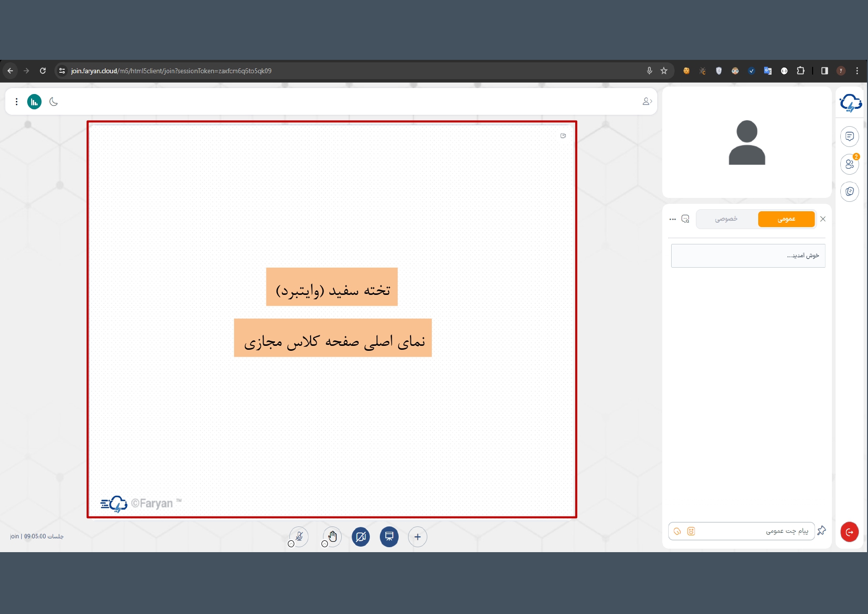Click the plus more actions button
The height and width of the screenshot is (614, 868).
point(417,537)
